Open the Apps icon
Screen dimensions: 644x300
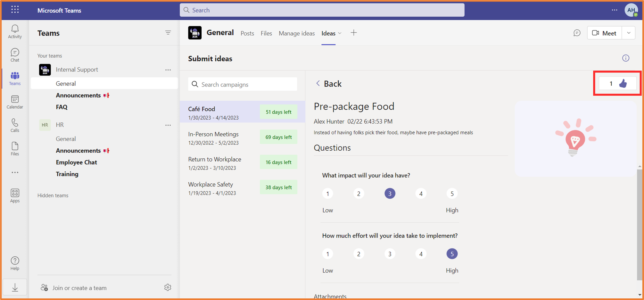point(14,195)
